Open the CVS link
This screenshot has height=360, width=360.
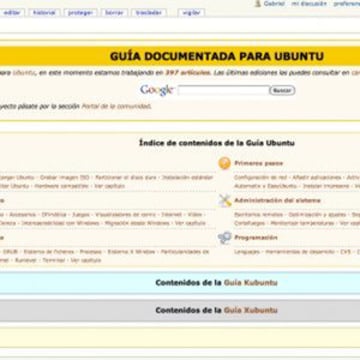[345, 252]
